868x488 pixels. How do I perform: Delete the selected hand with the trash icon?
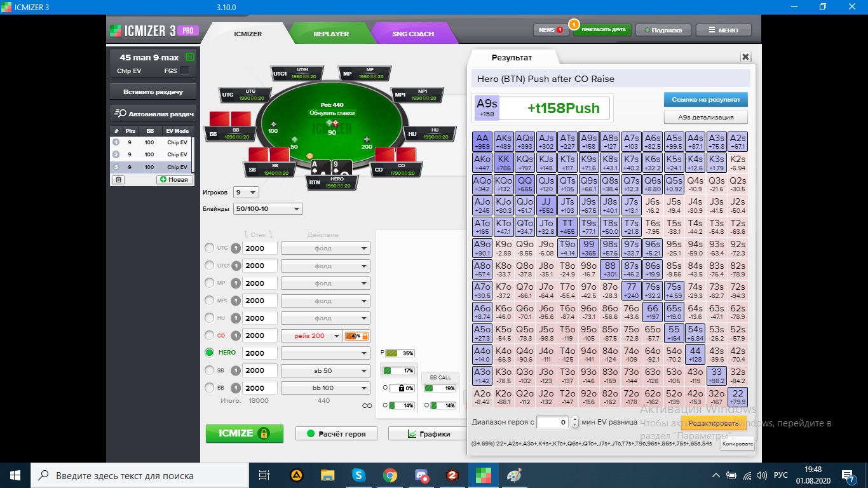pos(118,180)
